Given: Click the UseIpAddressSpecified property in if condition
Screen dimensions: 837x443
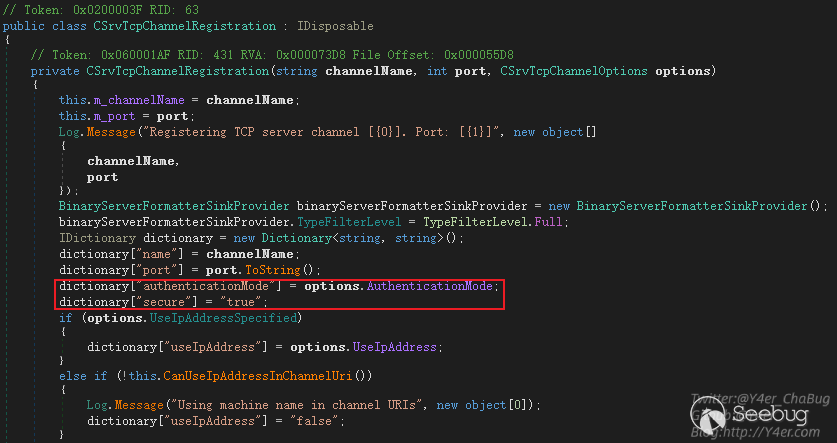Looking at the screenshot, I should [x=223, y=318].
